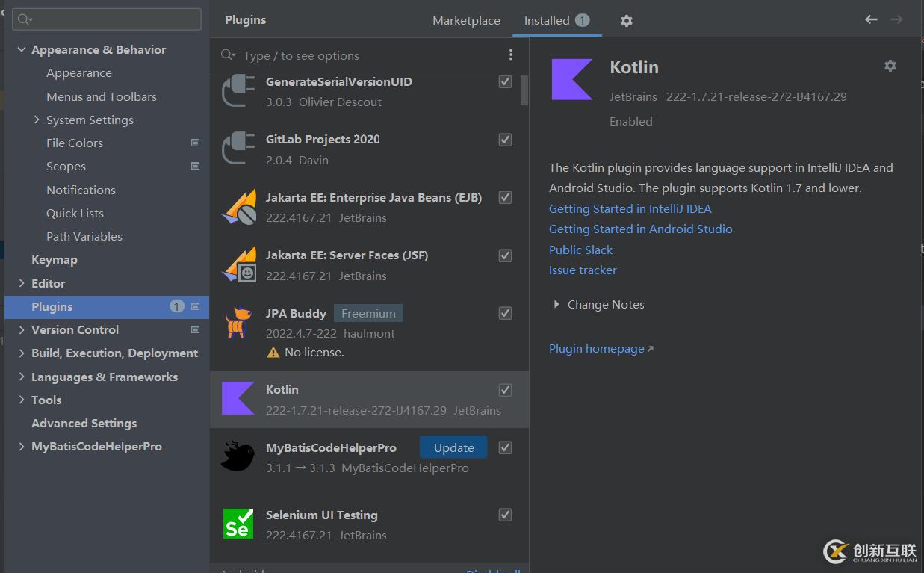Click the Installed tab update count badge
Viewport: 924px width, 573px height.
pos(583,21)
